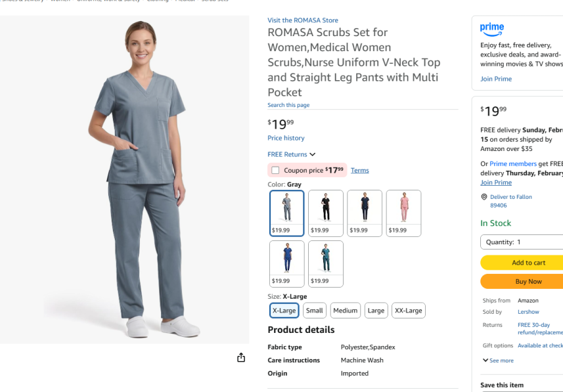Pick the teal scrubs color thumbnail
563x392 pixels.
pyautogui.click(x=326, y=264)
